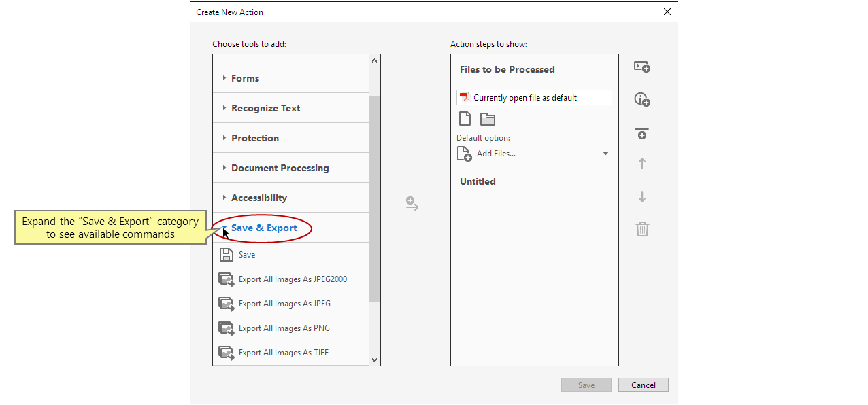The image size is (868, 405).
Task: Click the move step up arrow icon
Action: (641, 163)
